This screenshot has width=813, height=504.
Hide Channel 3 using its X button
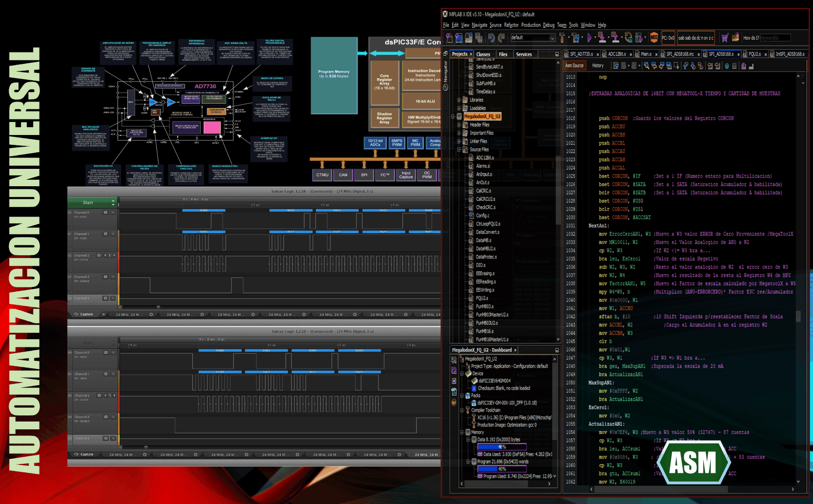(x=113, y=277)
